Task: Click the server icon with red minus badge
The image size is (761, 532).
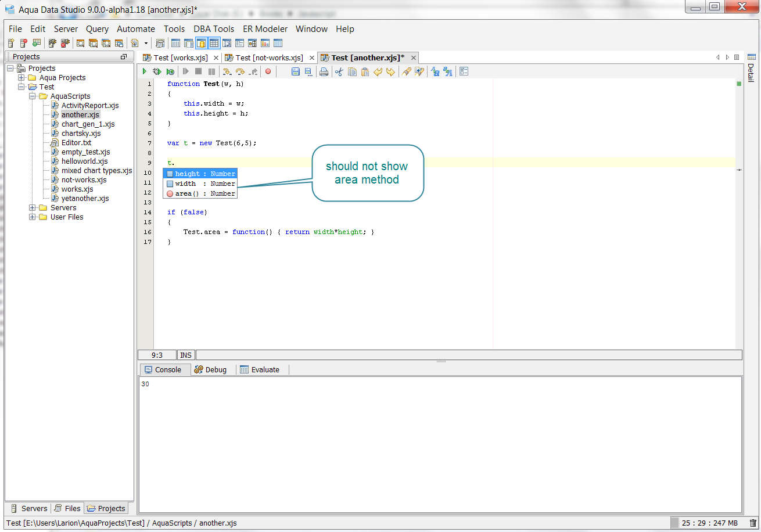Action: click(x=24, y=43)
